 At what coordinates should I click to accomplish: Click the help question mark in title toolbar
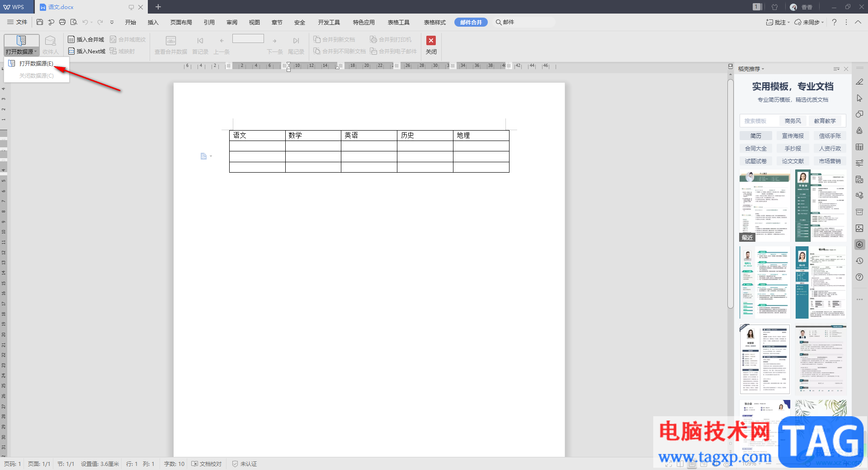click(834, 22)
